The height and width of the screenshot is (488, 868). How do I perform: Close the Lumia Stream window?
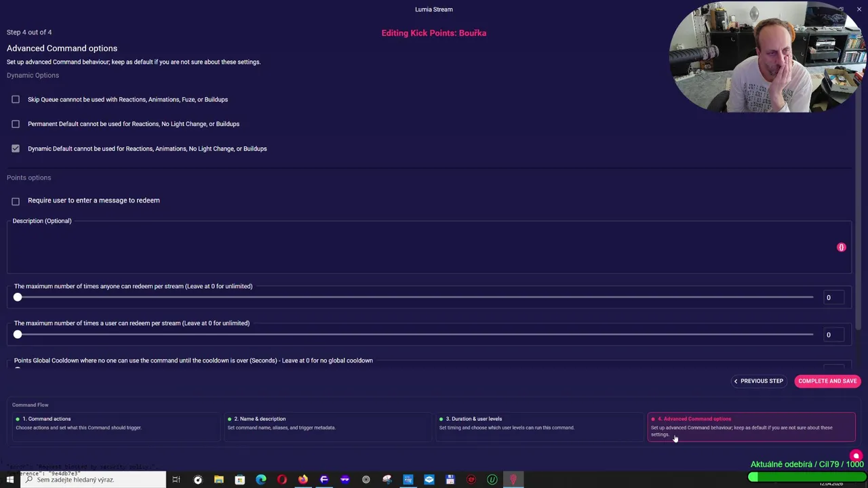859,9
